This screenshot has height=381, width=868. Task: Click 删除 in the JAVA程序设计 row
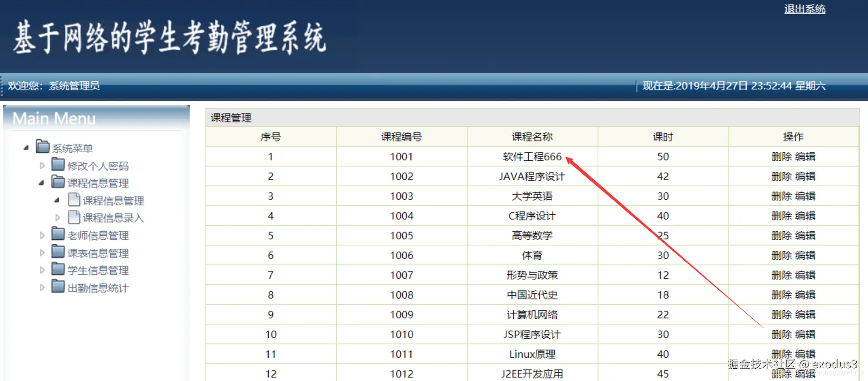781,176
